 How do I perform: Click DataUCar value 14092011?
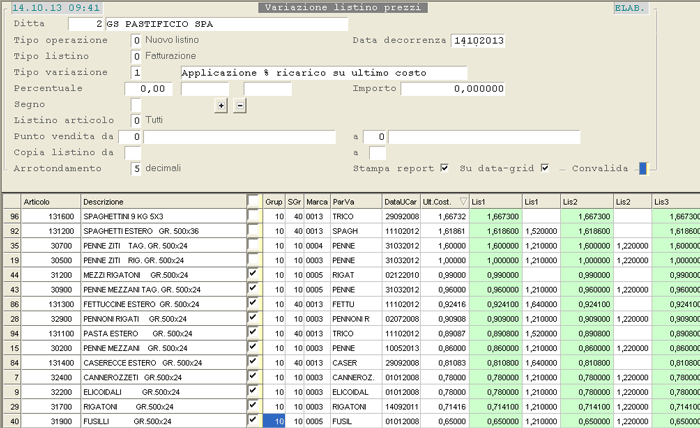[x=401, y=407]
